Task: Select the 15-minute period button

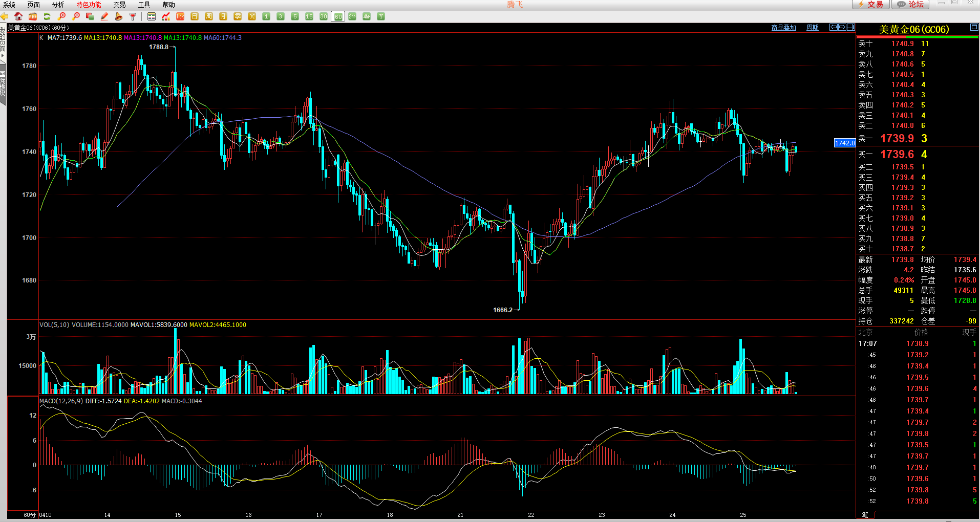Action: (309, 16)
